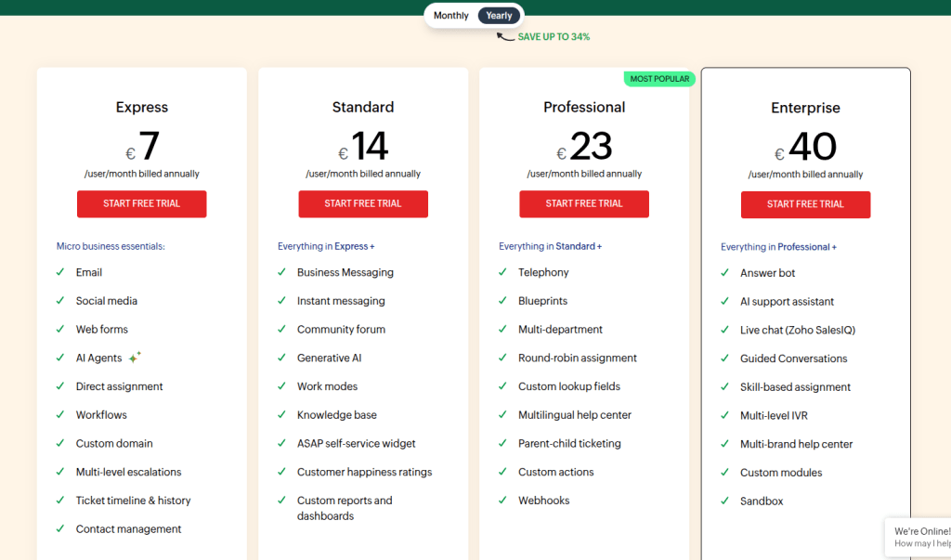
Task: Click Live chat (Zoho SalesIQ) feature
Action: click(798, 330)
